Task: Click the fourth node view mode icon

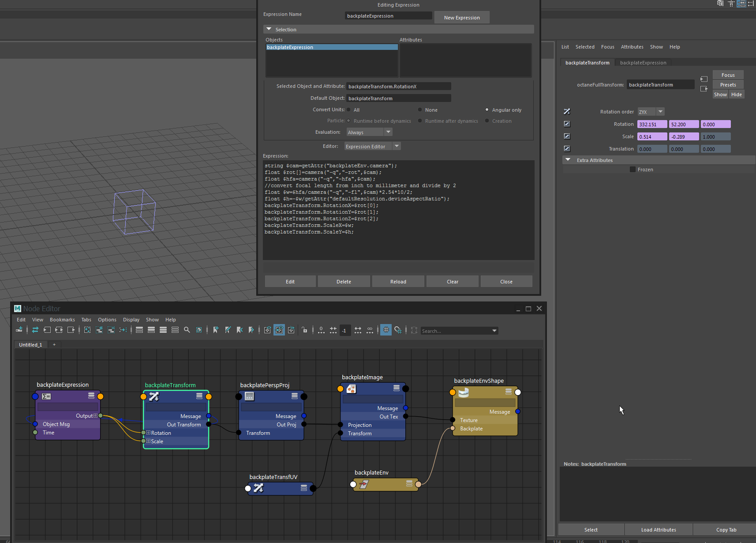Action: 175,330
